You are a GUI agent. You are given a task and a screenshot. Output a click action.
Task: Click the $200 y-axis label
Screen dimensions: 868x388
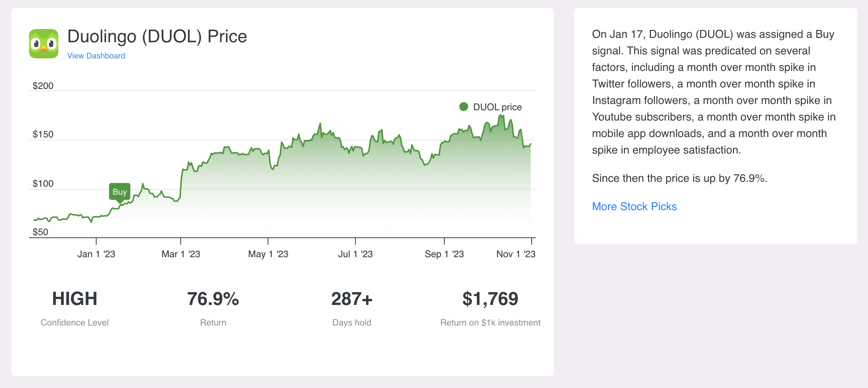coord(43,86)
